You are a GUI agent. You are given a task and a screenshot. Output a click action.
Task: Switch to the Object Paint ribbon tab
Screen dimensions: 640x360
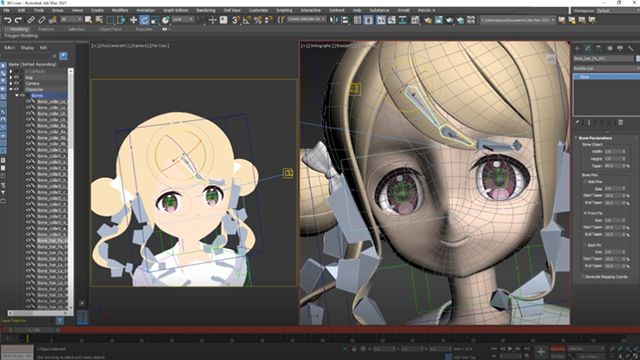point(110,29)
